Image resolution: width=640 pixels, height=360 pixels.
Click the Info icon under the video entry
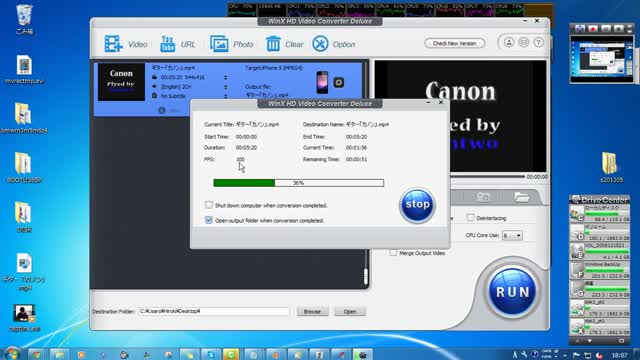pos(162,110)
